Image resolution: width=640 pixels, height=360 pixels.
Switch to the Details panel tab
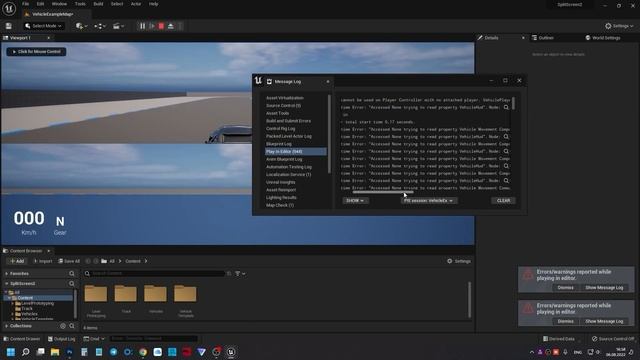tap(491, 38)
